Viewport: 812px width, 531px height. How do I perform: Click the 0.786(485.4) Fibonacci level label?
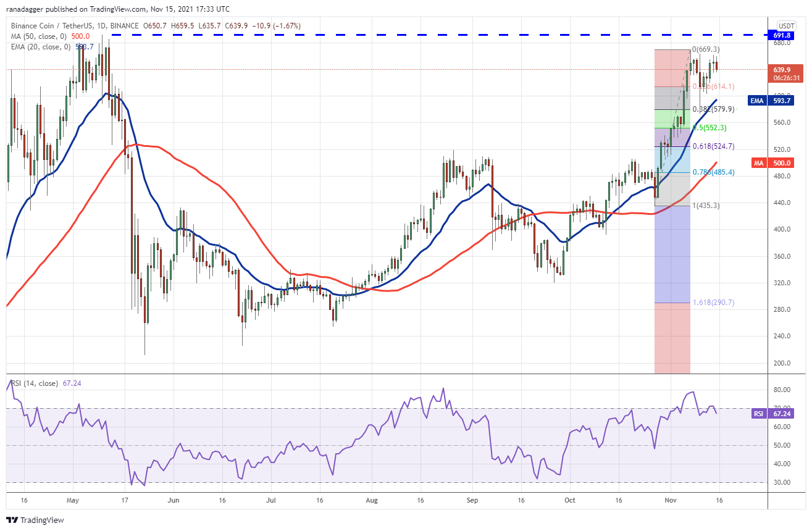coord(713,172)
